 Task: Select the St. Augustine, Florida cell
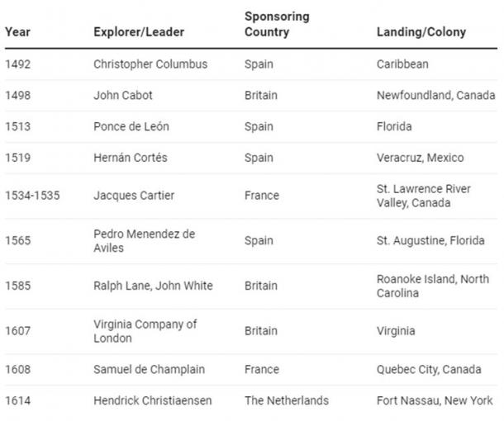[430, 241]
